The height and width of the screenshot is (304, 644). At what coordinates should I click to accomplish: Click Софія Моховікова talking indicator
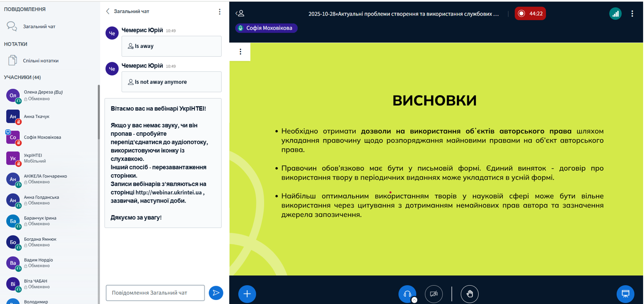click(x=266, y=28)
